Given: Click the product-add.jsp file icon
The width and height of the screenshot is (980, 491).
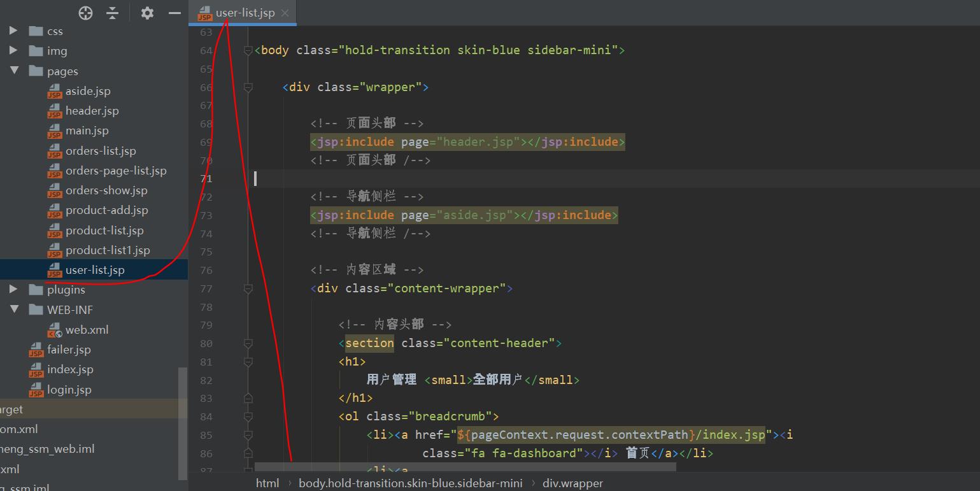Looking at the screenshot, I should [55, 210].
